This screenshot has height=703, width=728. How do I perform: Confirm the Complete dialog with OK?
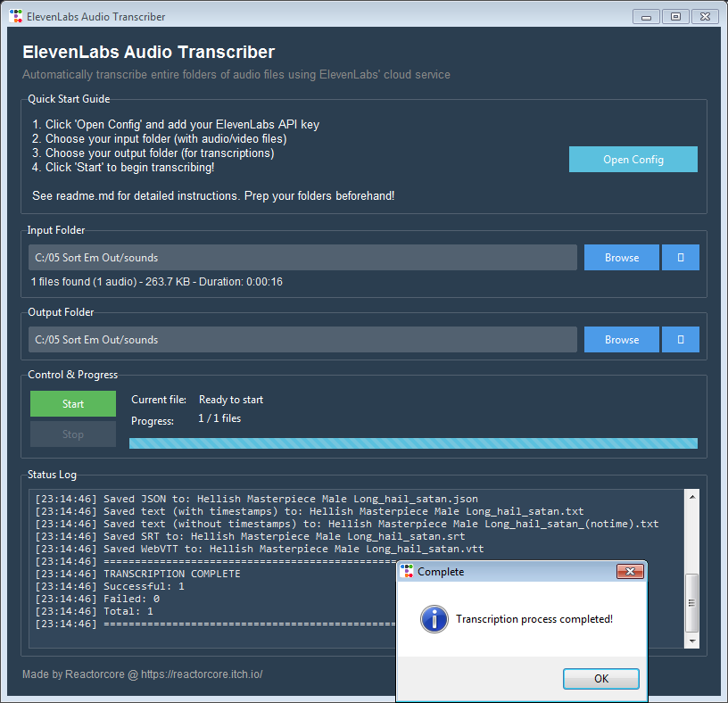tap(600, 678)
